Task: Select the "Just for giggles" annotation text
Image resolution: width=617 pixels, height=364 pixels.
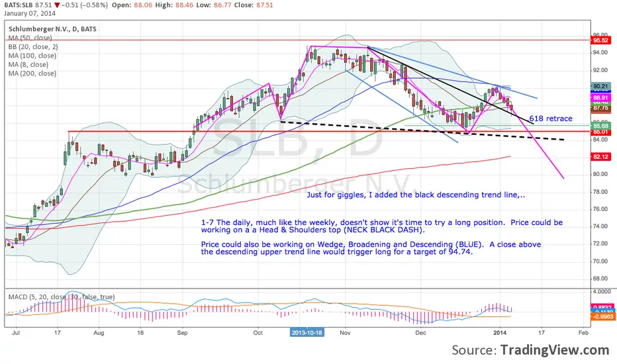Action: click(416, 195)
